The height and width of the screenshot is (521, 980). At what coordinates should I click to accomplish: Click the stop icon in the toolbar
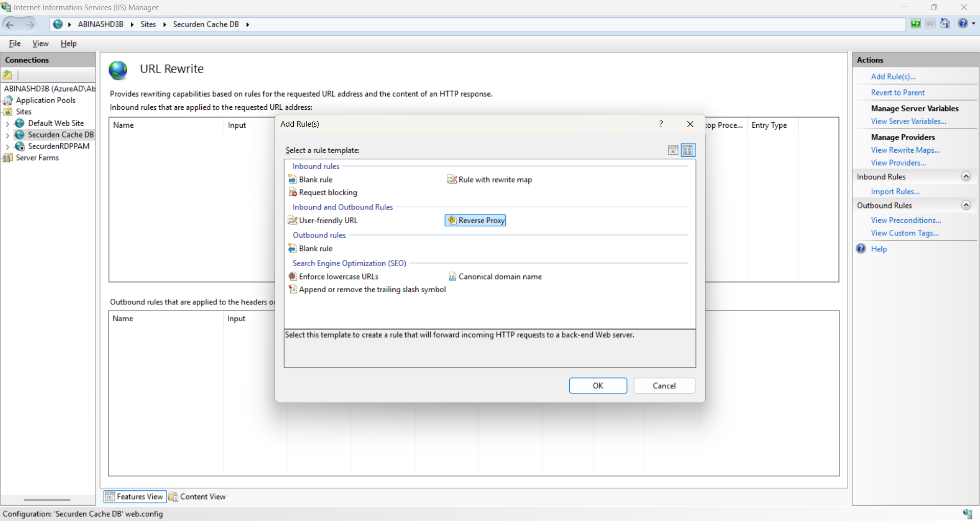tap(930, 23)
